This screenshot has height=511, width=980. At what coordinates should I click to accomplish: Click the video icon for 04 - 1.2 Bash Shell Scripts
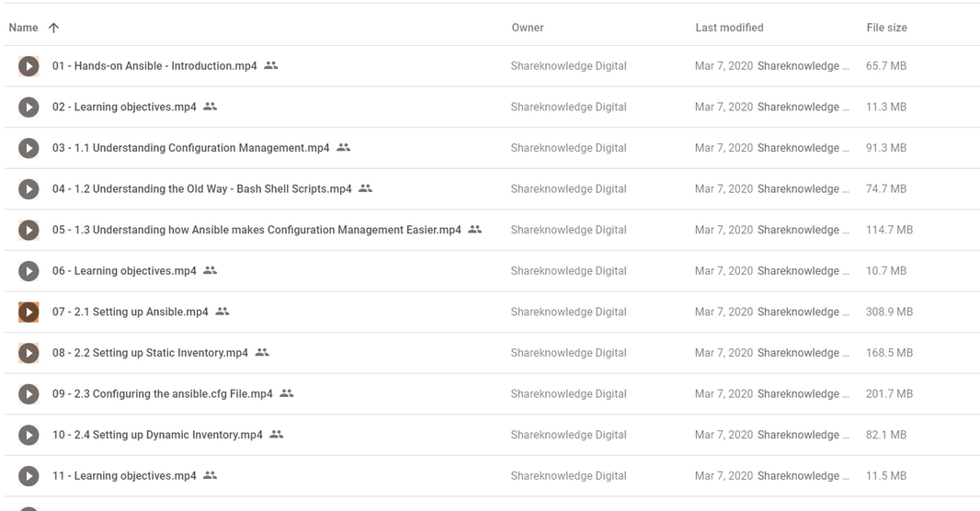click(x=28, y=188)
